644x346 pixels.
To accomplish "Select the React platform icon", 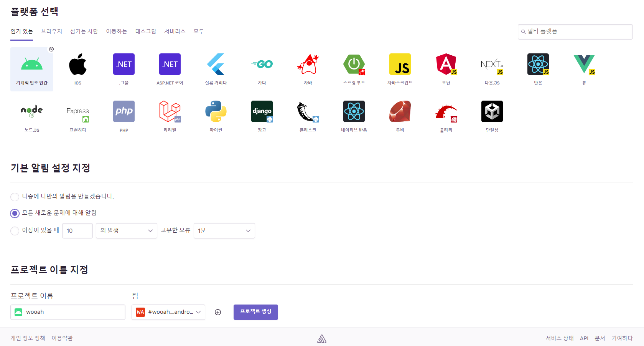I will pos(538,64).
